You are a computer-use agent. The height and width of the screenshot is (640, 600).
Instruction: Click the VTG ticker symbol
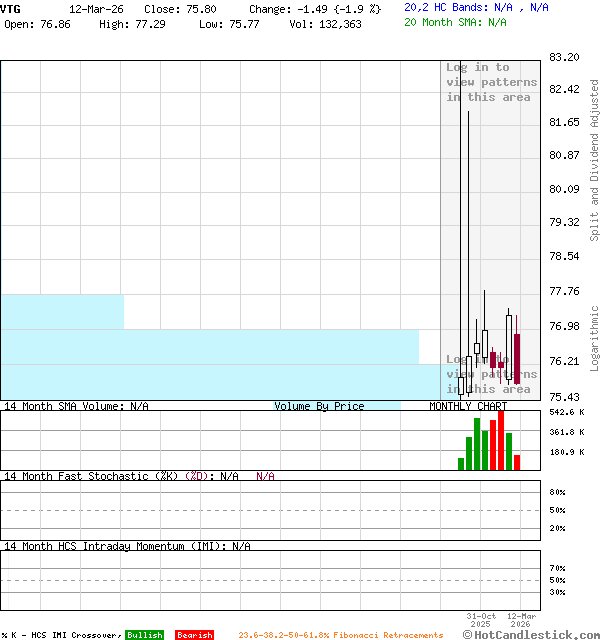(x=10, y=8)
